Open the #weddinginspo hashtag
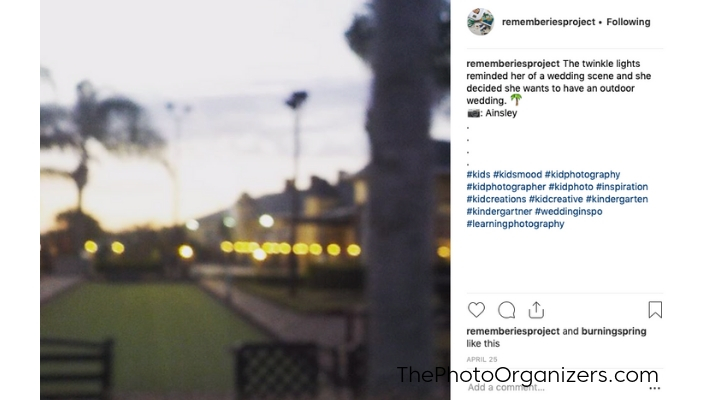The height and width of the screenshot is (400, 720). point(568,212)
